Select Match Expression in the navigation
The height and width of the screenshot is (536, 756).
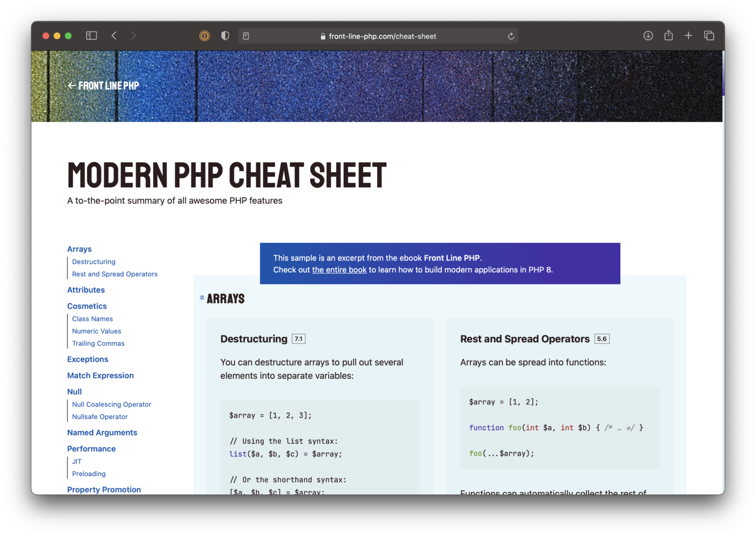pyautogui.click(x=100, y=375)
